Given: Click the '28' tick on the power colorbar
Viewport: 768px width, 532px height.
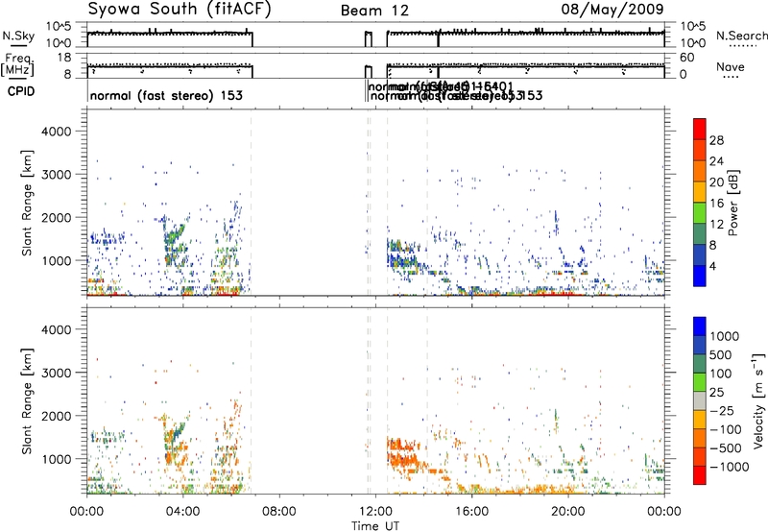Looking at the screenshot, I should click(x=716, y=140).
